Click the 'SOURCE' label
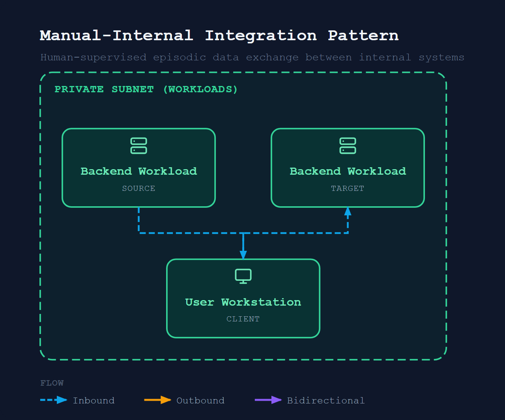Image resolution: width=505 pixels, height=420 pixels. 138,189
